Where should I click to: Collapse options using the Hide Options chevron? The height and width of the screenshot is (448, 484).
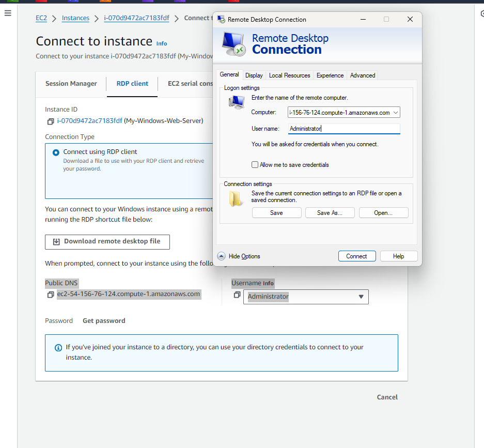coord(221,256)
